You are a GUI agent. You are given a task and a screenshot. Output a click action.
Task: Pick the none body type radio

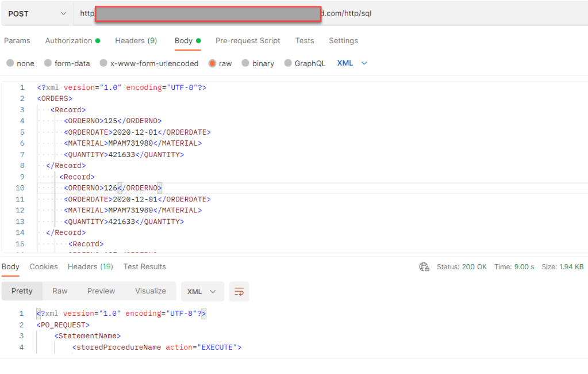pos(10,63)
